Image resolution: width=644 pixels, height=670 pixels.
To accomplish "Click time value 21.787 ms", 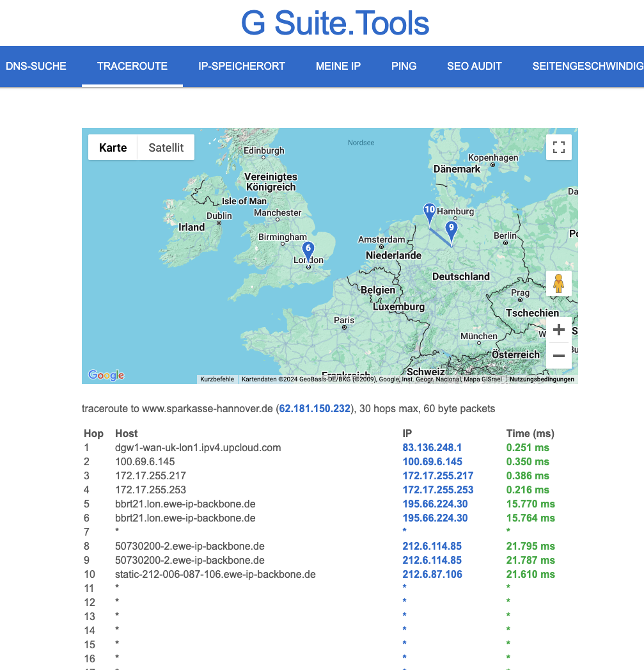I will (x=531, y=560).
